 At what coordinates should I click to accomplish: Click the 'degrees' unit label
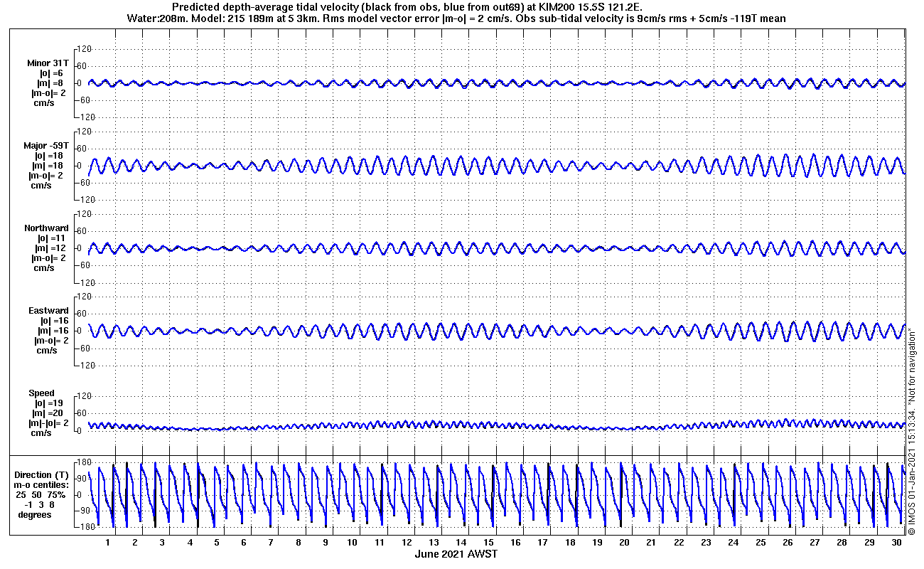click(x=35, y=515)
